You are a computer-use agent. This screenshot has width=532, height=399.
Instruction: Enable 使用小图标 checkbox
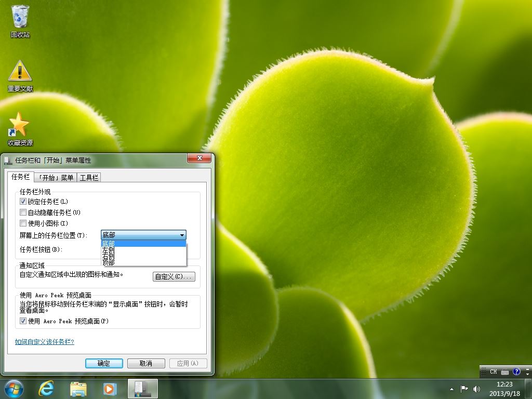click(x=23, y=223)
